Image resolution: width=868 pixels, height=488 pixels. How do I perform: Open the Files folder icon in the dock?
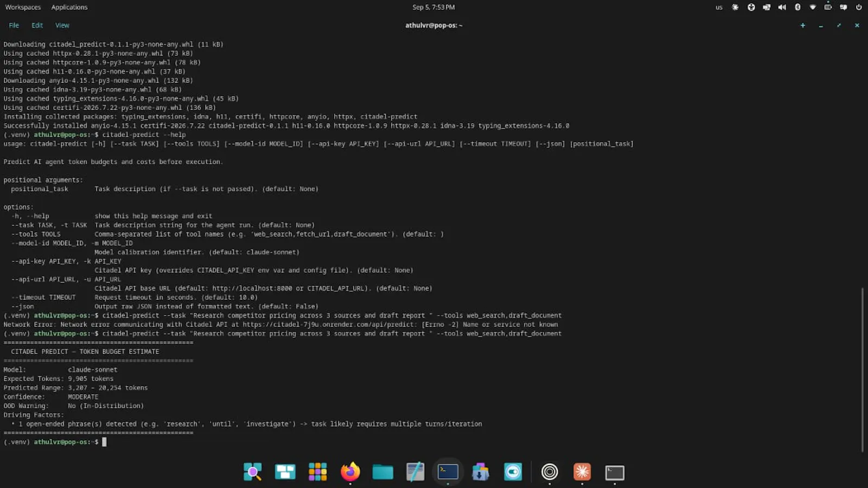[382, 472]
